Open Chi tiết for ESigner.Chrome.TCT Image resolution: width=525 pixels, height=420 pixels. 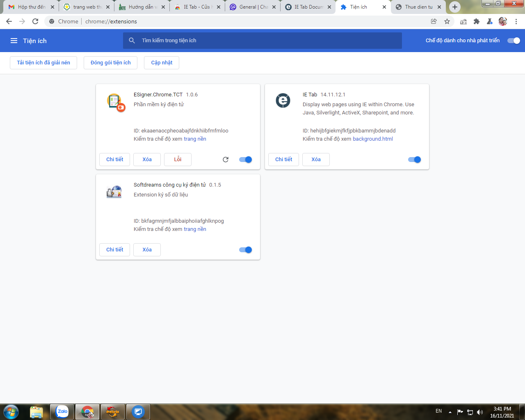point(114,160)
